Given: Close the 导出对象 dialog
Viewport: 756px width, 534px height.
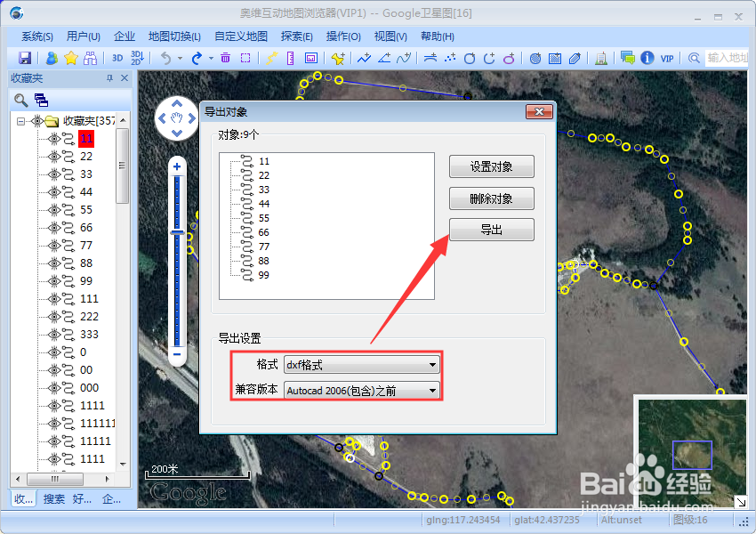Looking at the screenshot, I should 539,112.
